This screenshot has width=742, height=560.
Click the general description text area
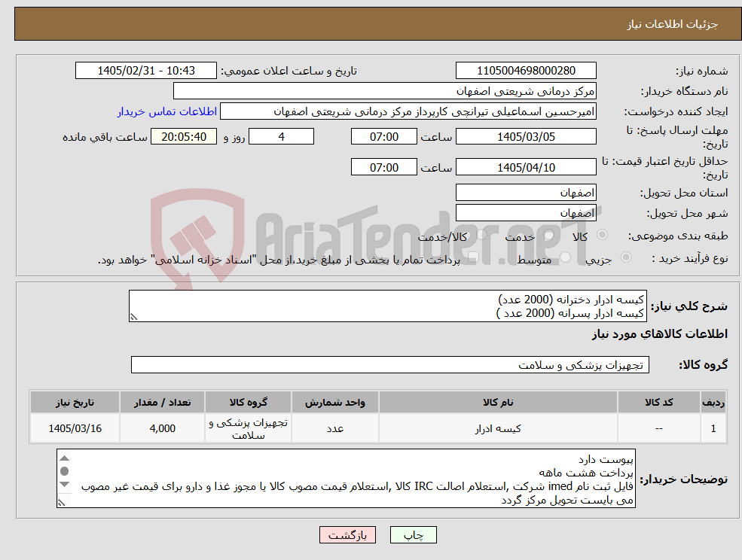tap(387, 306)
